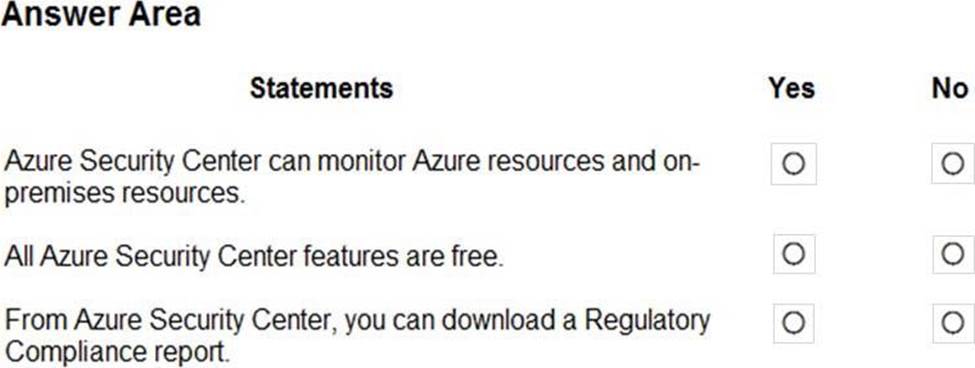Click the statement about monitoring Azure resources
The width and height of the screenshot is (975, 368).
pyautogui.click(x=352, y=177)
